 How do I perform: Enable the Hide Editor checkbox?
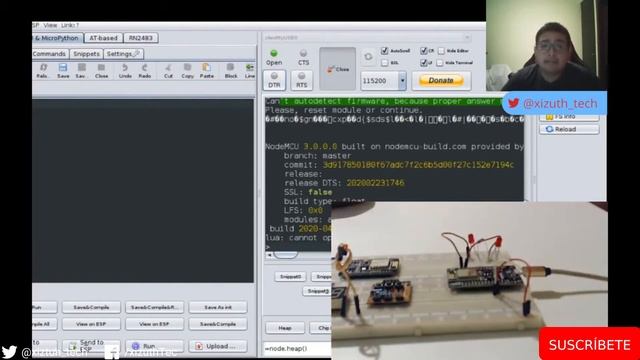coord(441,51)
